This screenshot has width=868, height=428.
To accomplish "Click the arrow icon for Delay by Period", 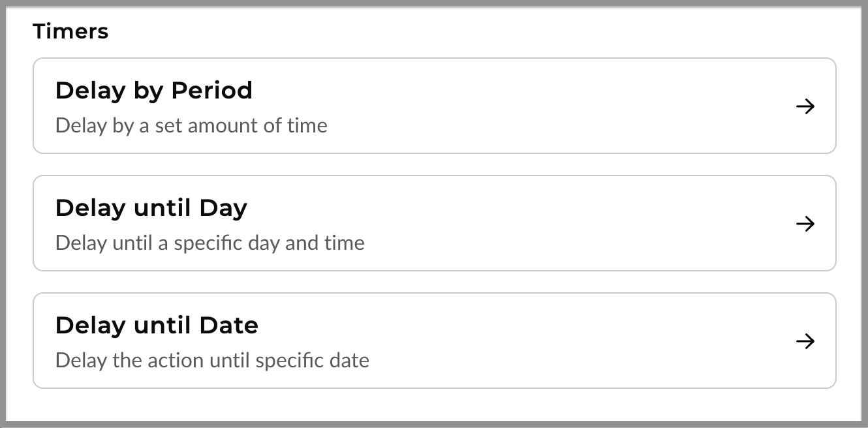I will [x=805, y=106].
